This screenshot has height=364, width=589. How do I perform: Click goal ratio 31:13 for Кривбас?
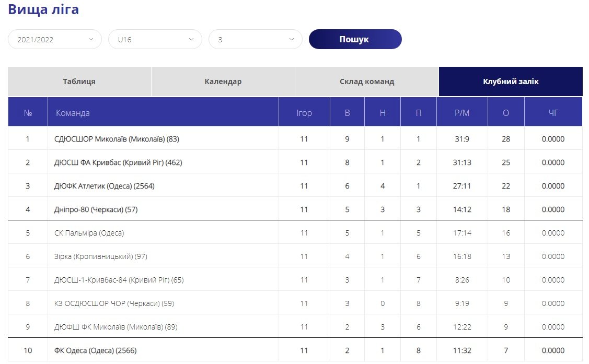(x=462, y=162)
